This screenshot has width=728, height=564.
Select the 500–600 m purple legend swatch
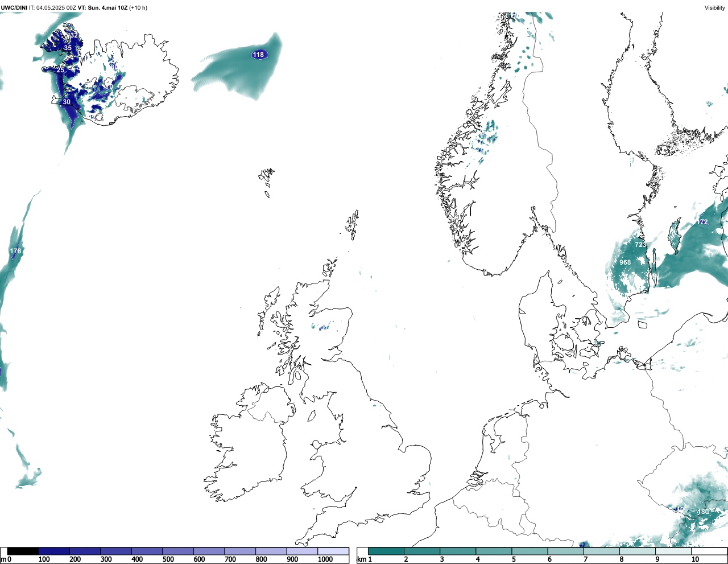point(178,551)
